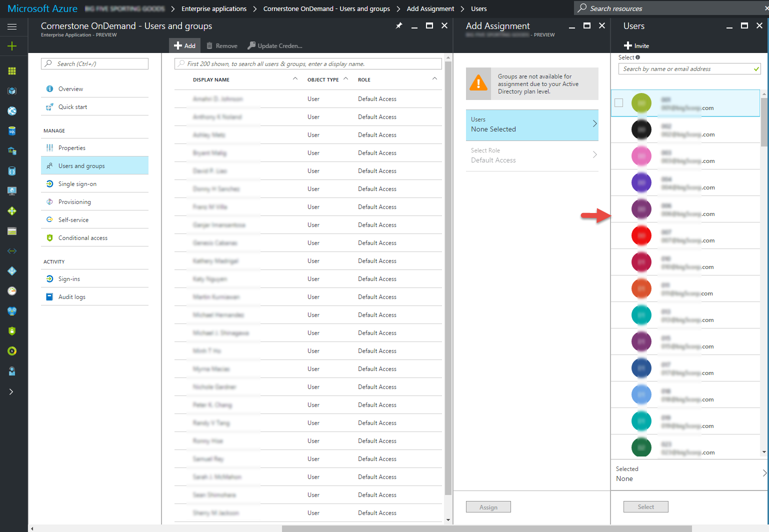Click Update Credentials toolbar button
This screenshot has height=532, width=769.
[275, 45]
